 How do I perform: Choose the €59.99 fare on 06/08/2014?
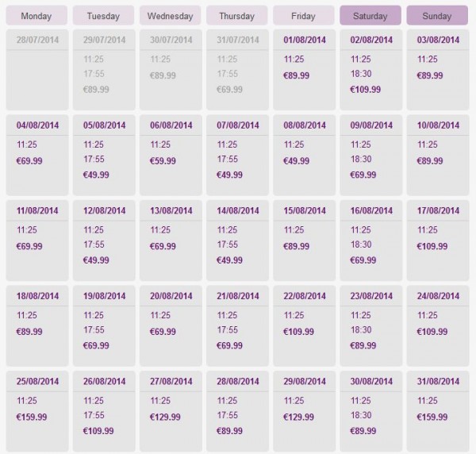(163, 161)
